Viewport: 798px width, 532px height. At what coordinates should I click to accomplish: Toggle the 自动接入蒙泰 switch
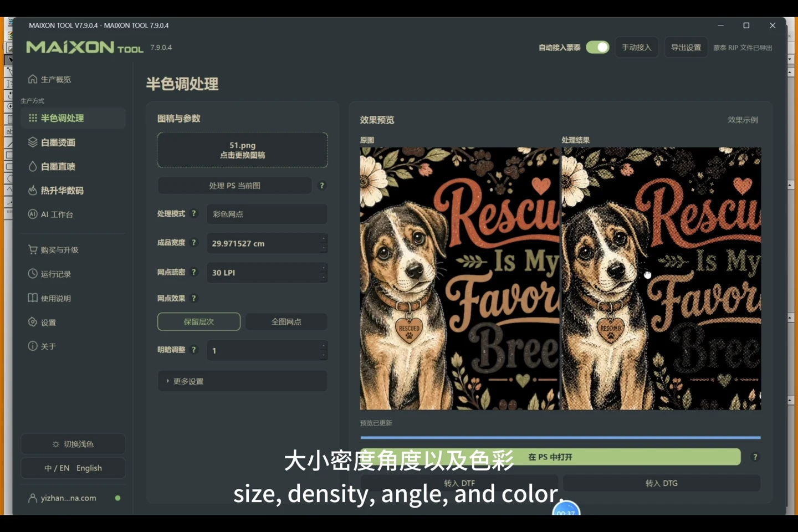coord(597,47)
